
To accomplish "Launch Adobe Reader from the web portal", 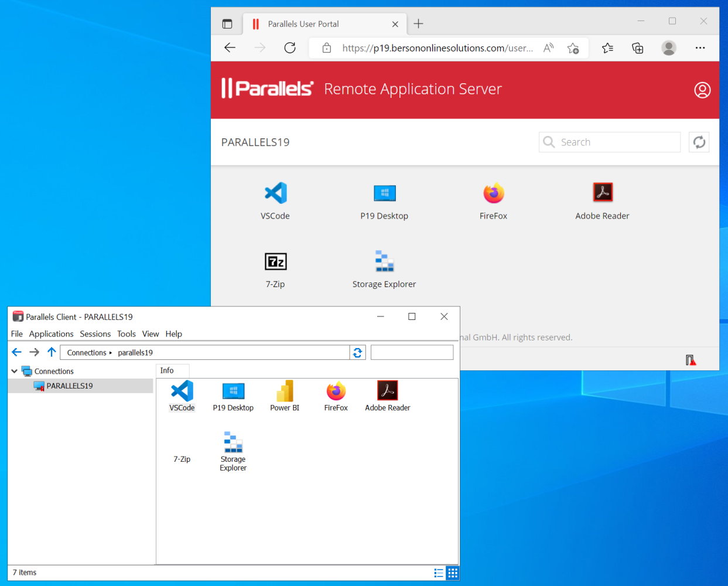I will tap(602, 200).
